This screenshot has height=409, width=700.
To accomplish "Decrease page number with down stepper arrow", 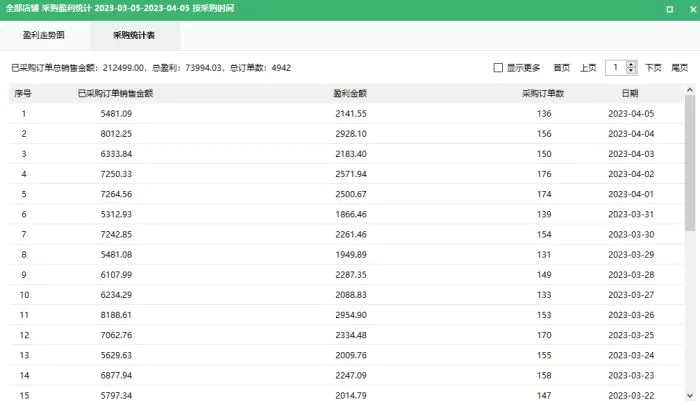I will (631, 71).
